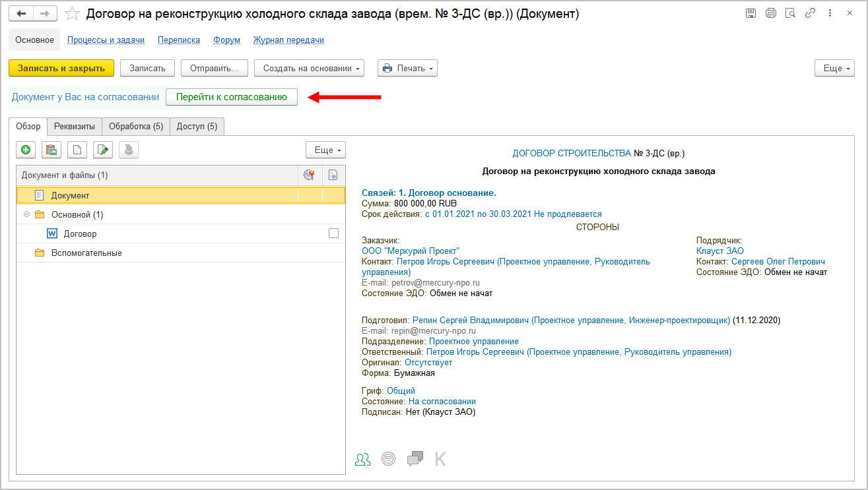Click the circular lines icon below document
Screen dimensions: 868x490
coord(389,460)
